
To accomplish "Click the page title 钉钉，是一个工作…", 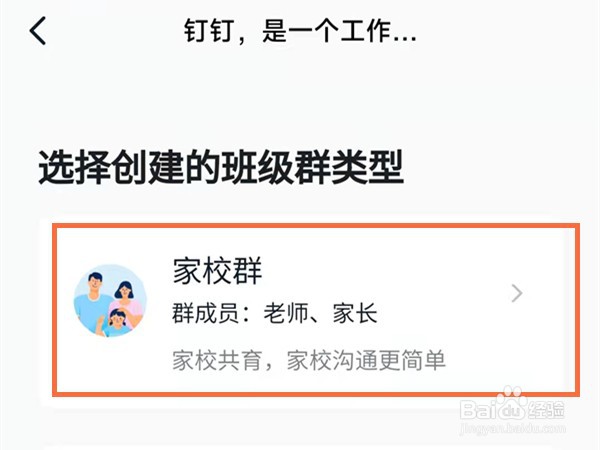I will (300, 31).
